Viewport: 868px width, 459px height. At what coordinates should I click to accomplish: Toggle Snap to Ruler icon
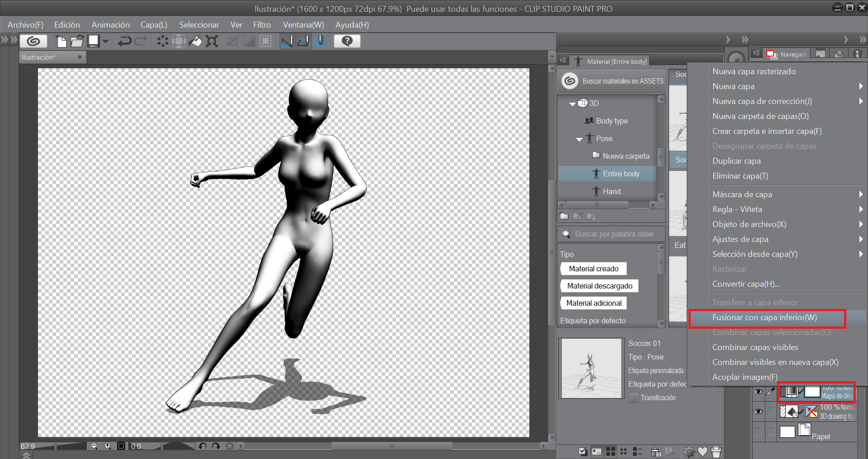tap(287, 42)
